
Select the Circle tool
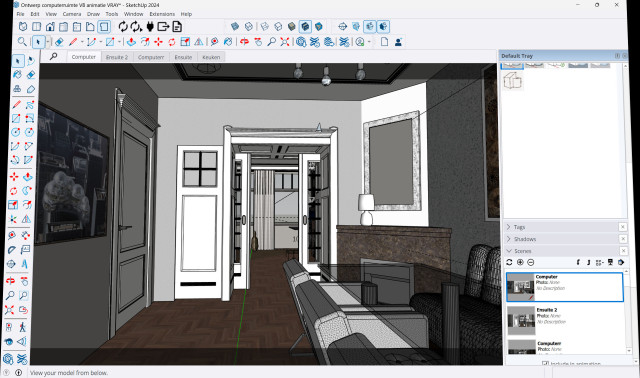pyautogui.click(x=16, y=132)
